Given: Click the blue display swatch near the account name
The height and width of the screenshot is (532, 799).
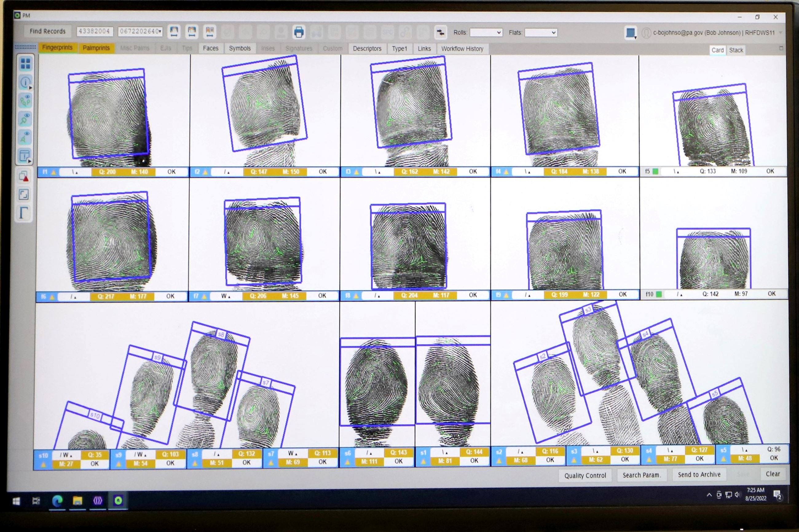Looking at the screenshot, I should click(630, 33).
